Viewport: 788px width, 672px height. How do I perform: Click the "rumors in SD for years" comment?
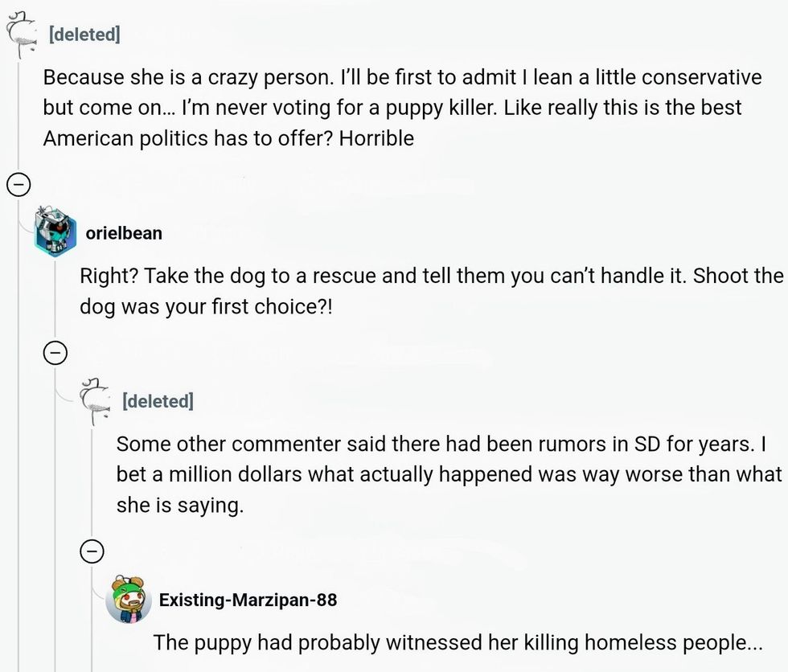click(x=449, y=474)
